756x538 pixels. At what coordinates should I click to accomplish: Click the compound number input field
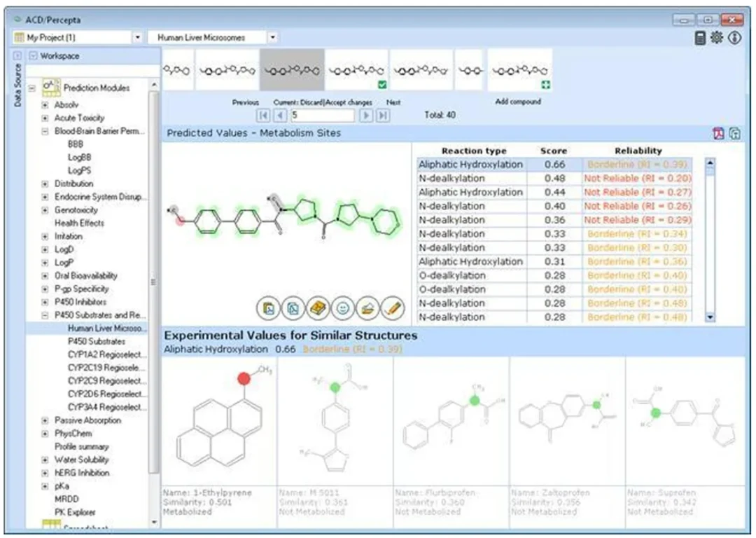pos(322,116)
